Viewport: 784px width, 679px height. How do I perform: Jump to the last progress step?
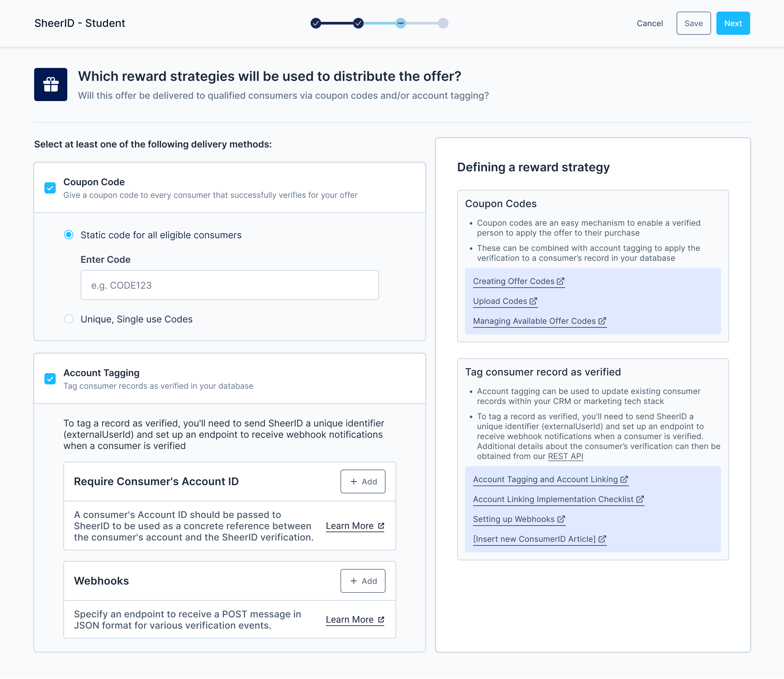pyautogui.click(x=443, y=24)
